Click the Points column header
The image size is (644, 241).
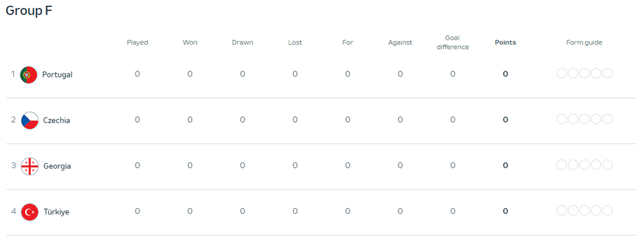(x=505, y=42)
